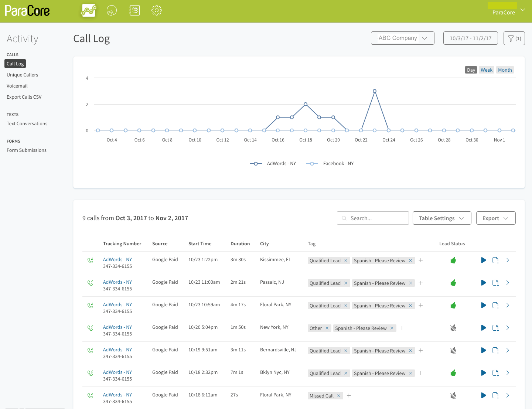Add a tag to the Kissimmee call

point(420,260)
